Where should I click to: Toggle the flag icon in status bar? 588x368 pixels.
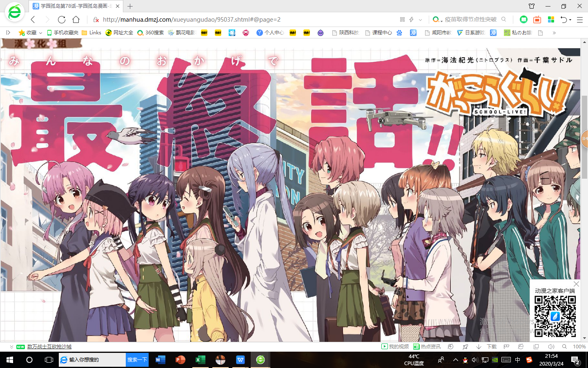point(506,347)
